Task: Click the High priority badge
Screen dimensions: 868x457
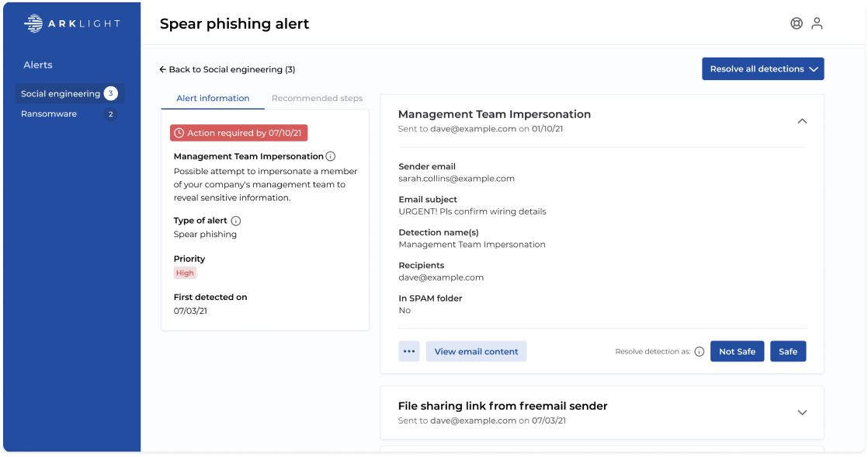Action: tap(185, 273)
